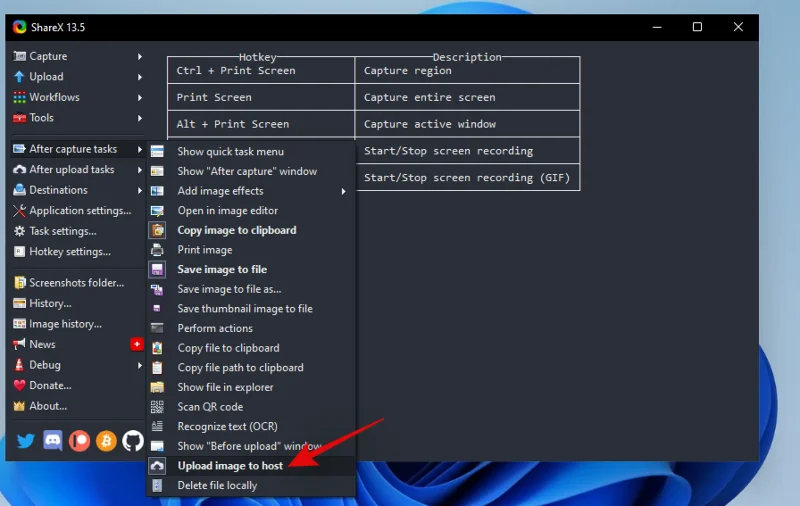Viewport: 800px width, 506px height.
Task: Click the Save thumbnail image to file icon
Action: (x=157, y=309)
